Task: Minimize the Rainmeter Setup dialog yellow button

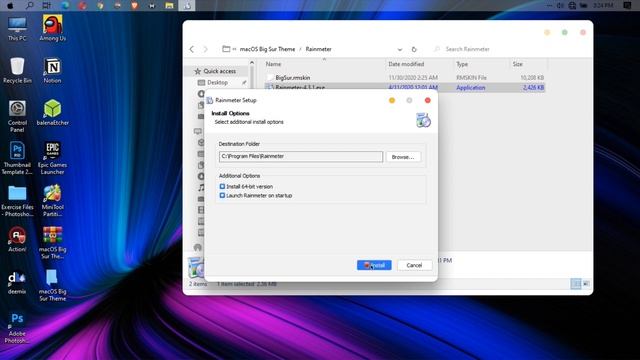Action: pos(392,100)
